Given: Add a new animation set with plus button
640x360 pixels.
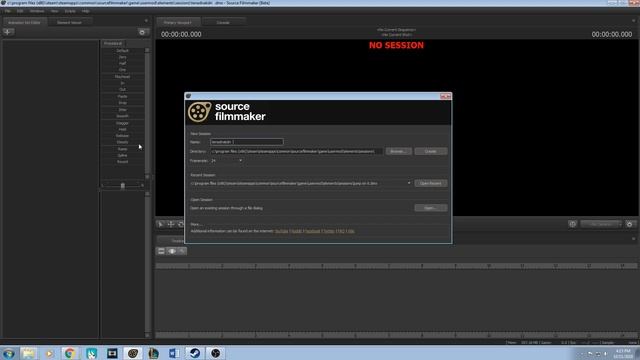Looking at the screenshot, I should [x=8, y=32].
